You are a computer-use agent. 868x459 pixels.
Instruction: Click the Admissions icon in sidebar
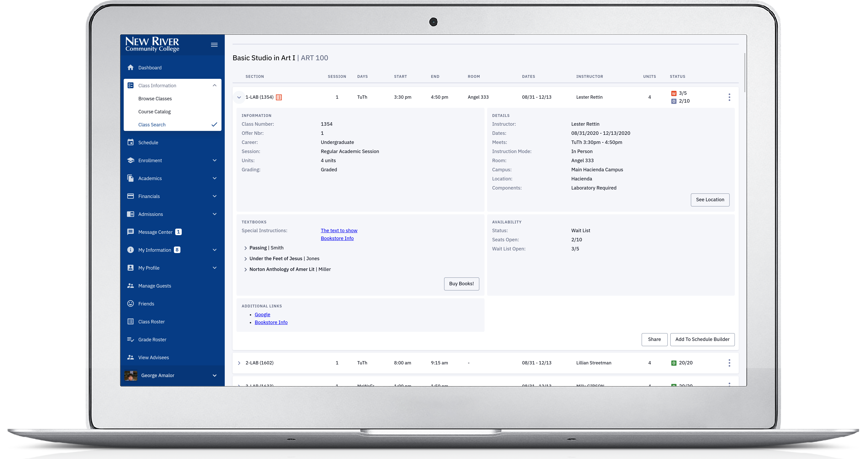(130, 214)
